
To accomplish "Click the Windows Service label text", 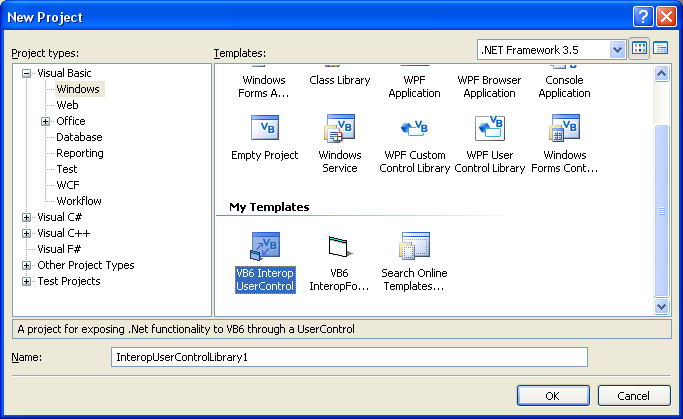I will click(340, 162).
